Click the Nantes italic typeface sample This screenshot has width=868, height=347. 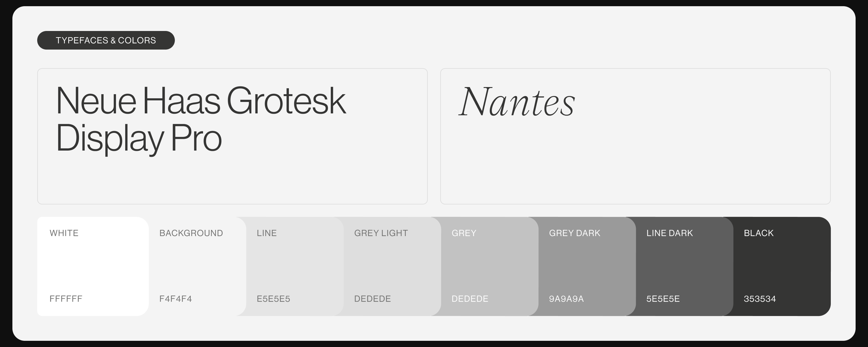[x=517, y=101]
